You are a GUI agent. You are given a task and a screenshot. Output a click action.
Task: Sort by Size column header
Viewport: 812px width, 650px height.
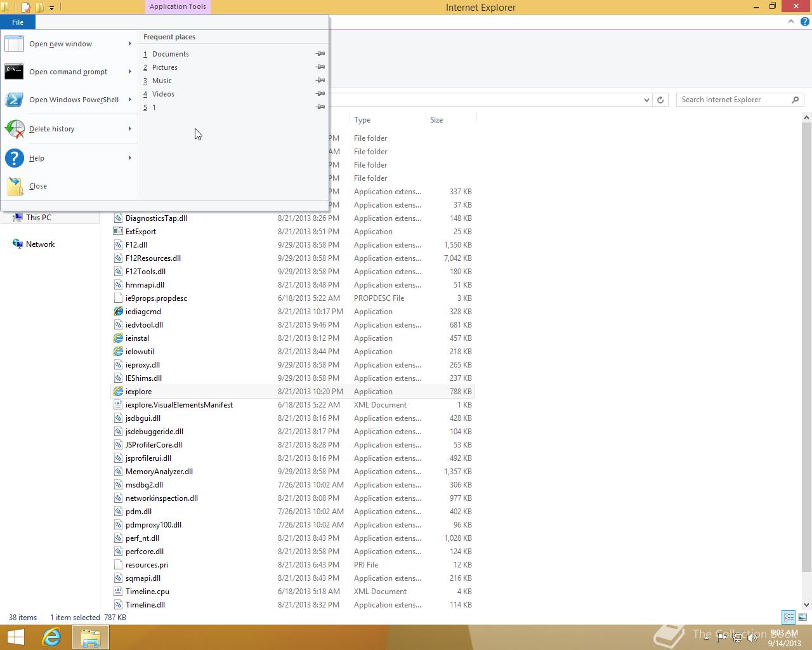450,120
